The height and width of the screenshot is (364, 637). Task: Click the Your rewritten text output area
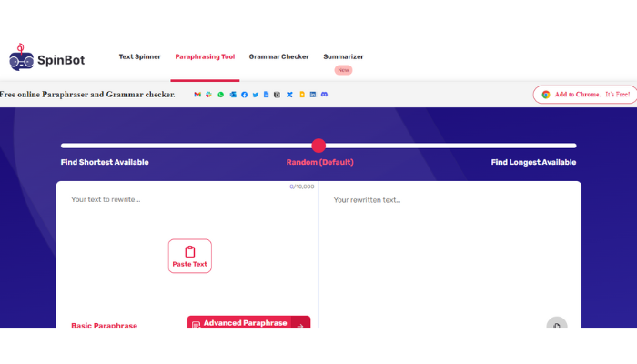450,252
